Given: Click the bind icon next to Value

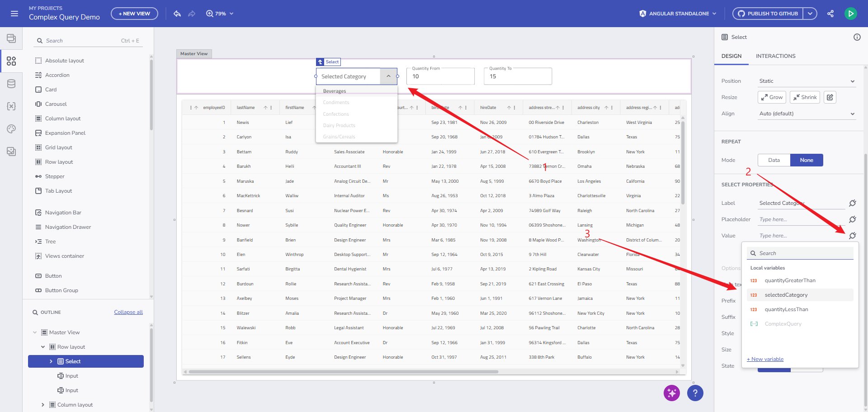Looking at the screenshot, I should [853, 236].
